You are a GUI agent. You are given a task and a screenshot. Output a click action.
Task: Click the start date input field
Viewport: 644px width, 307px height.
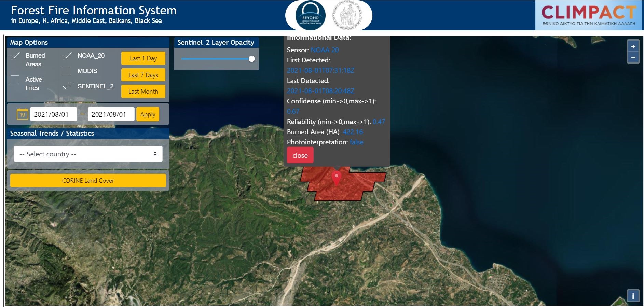click(x=53, y=114)
